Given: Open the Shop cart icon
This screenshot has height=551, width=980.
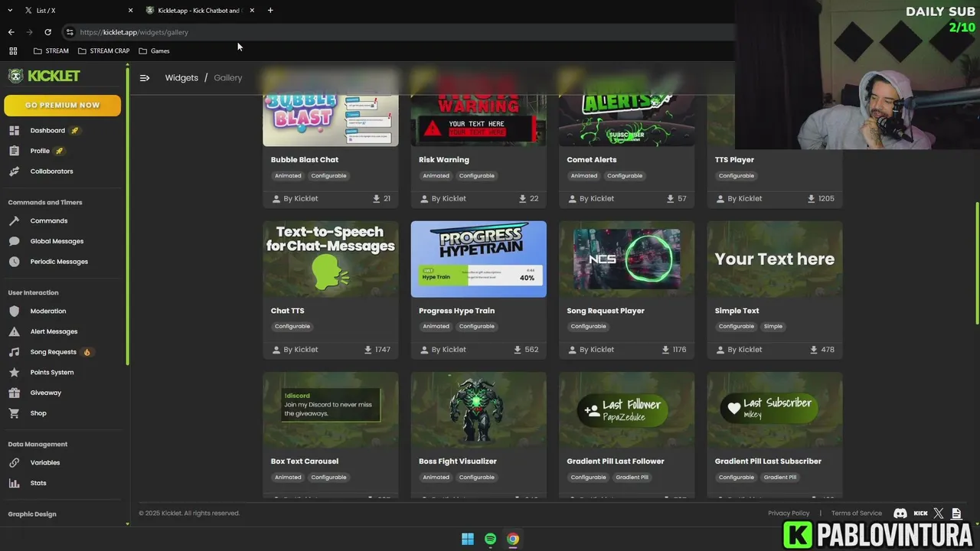Looking at the screenshot, I should pyautogui.click(x=14, y=413).
